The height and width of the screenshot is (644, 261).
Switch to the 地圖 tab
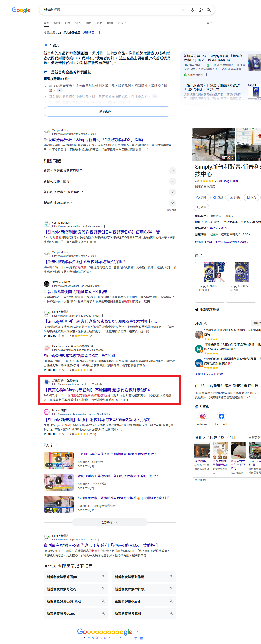tap(110, 23)
